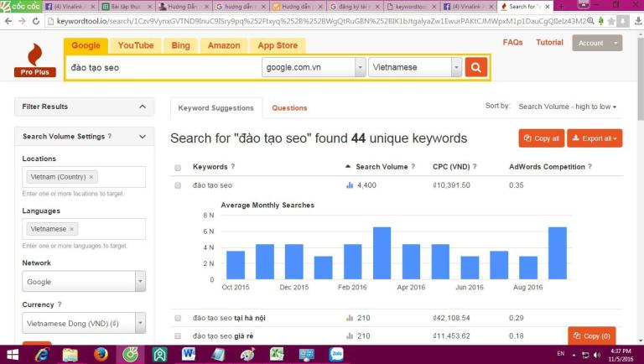Screen dimensions: 644x364
Task: Click Copy (0) floating button
Action: coord(591,336)
